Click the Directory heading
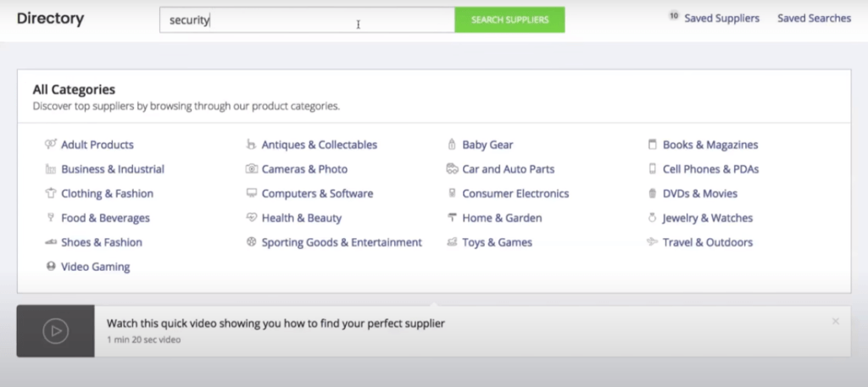Image resolution: width=868 pixels, height=387 pixels. (x=50, y=19)
